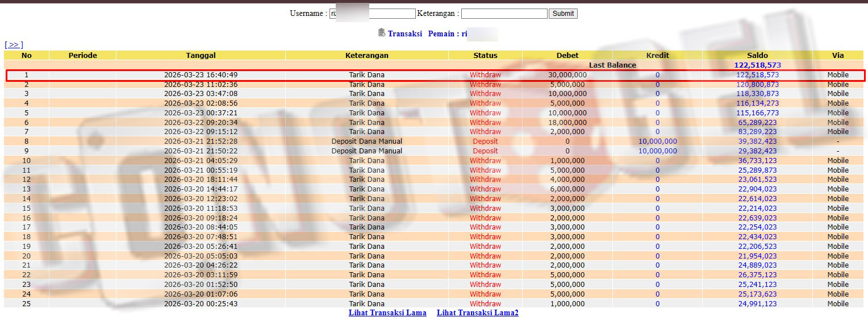Select date 2026-03-20 11:18:53
This screenshot has height=321, width=868.
click(201, 209)
